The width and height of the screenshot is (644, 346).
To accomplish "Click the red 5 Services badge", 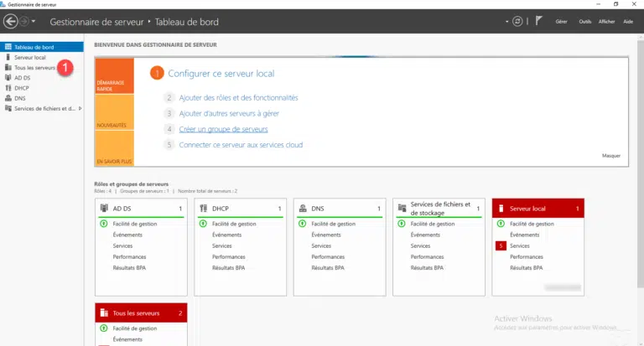I will (501, 245).
